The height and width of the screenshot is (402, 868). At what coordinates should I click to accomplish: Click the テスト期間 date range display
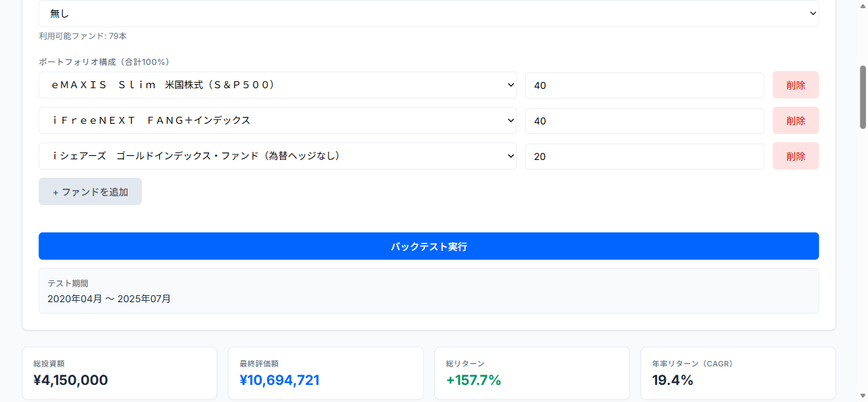pyautogui.click(x=109, y=298)
